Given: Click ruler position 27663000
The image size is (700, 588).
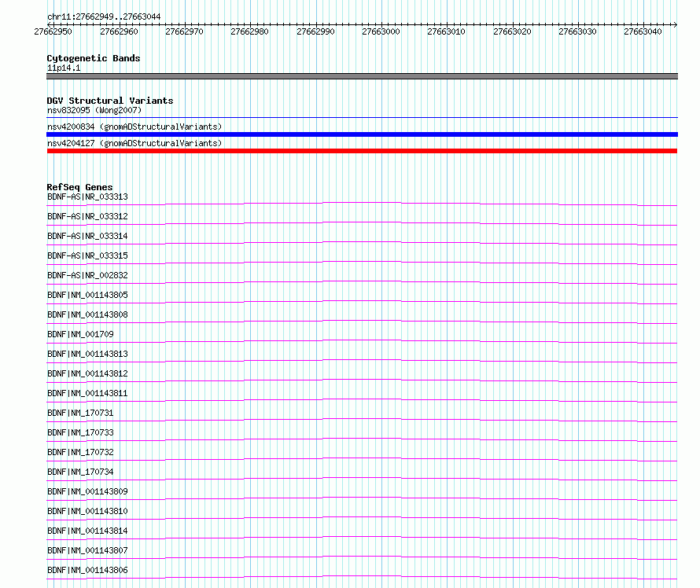Looking at the screenshot, I should coord(381,31).
